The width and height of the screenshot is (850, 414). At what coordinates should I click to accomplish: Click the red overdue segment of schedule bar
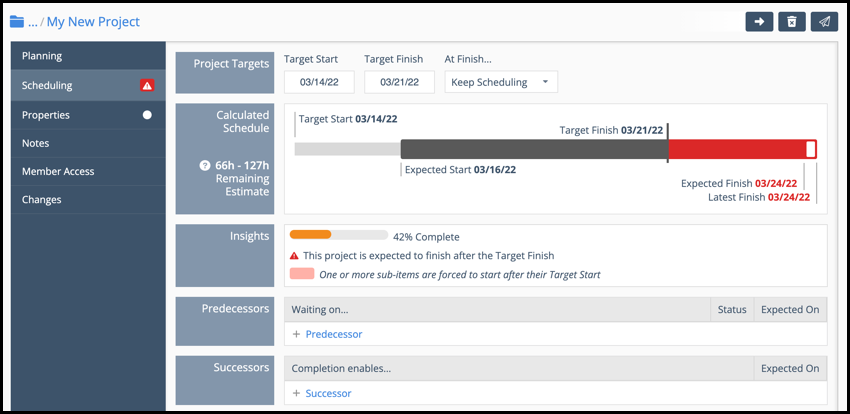click(x=737, y=149)
